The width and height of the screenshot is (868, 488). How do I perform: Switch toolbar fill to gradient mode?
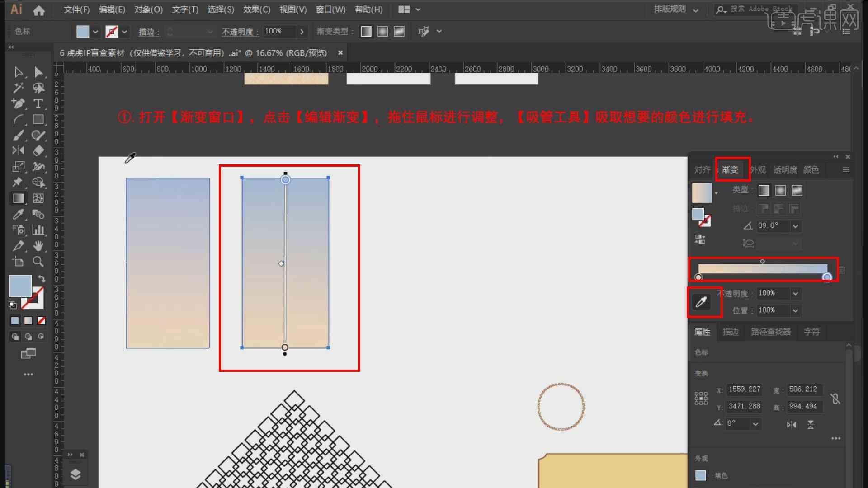[x=28, y=321]
